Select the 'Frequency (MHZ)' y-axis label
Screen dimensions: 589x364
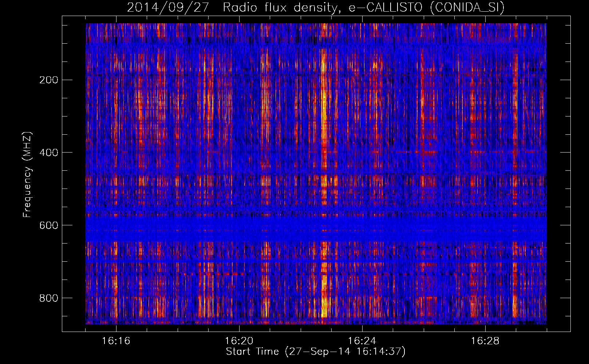[27, 175]
